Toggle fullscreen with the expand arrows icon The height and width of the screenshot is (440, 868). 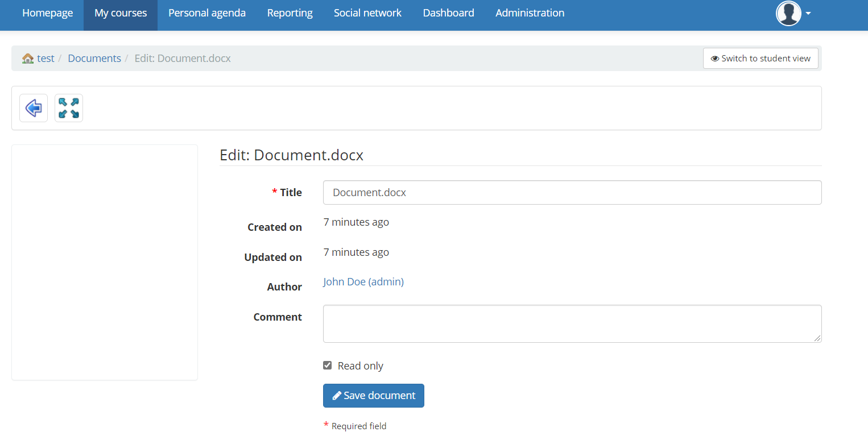tap(69, 108)
